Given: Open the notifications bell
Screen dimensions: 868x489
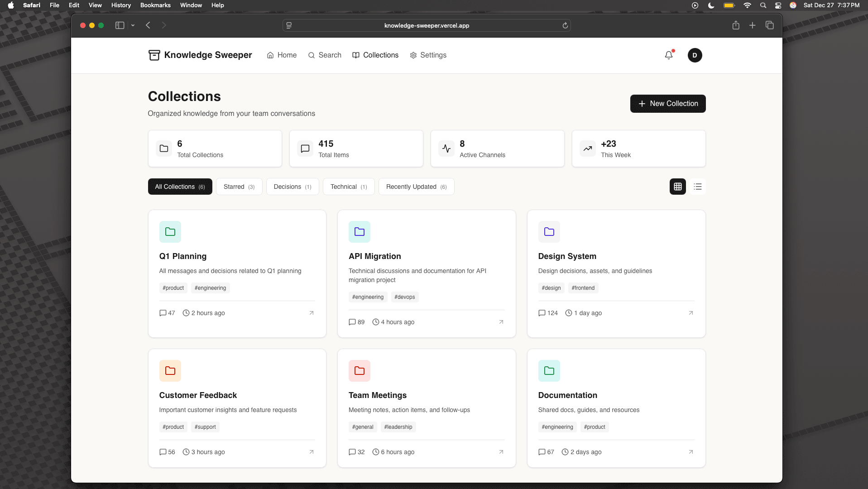Looking at the screenshot, I should 669,55.
